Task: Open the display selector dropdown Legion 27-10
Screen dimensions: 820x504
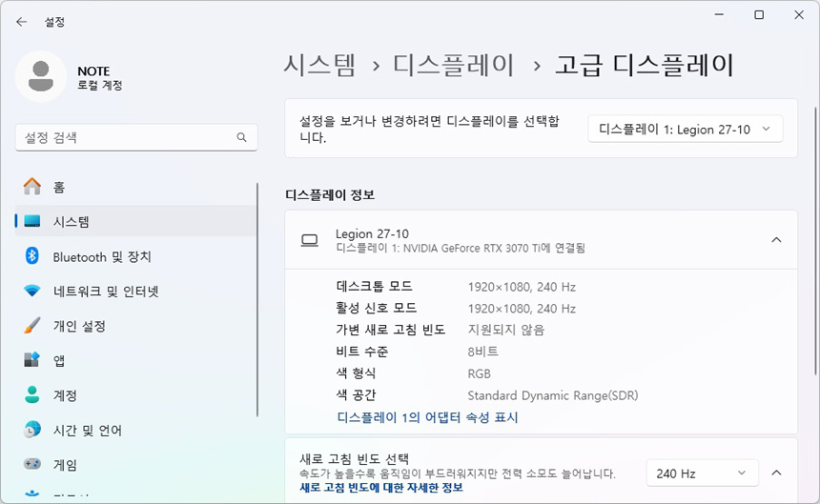Action: tap(685, 130)
